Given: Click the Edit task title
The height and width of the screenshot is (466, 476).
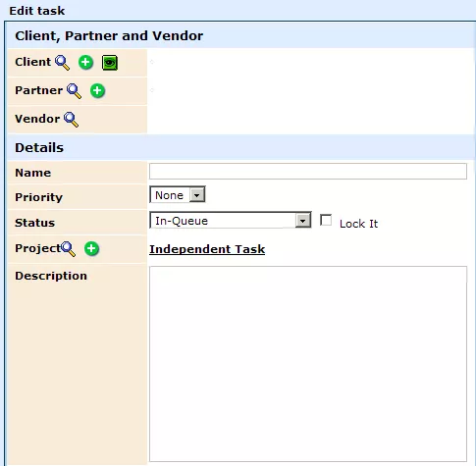Looking at the screenshot, I should pyautogui.click(x=37, y=11).
